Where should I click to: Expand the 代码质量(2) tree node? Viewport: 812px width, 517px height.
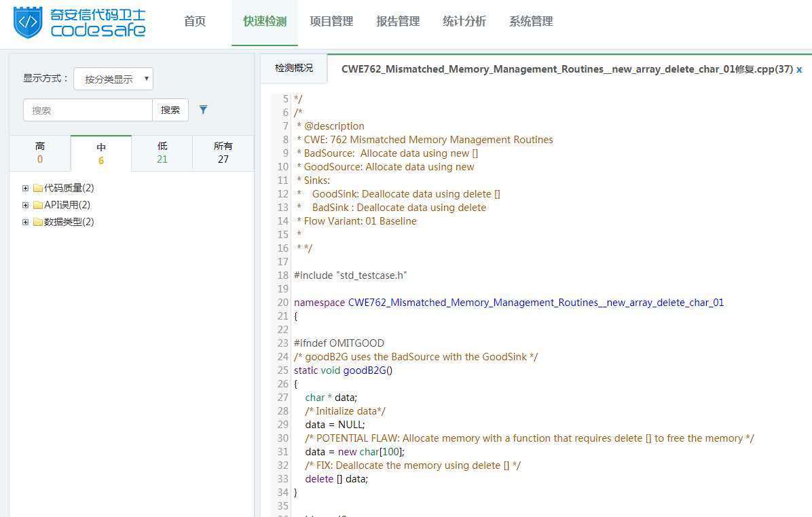click(26, 188)
